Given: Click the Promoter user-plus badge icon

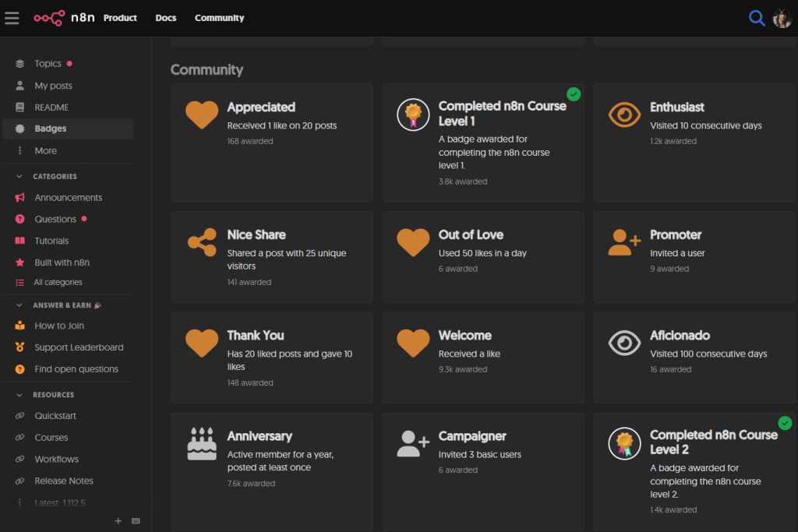Looking at the screenshot, I should (x=624, y=242).
